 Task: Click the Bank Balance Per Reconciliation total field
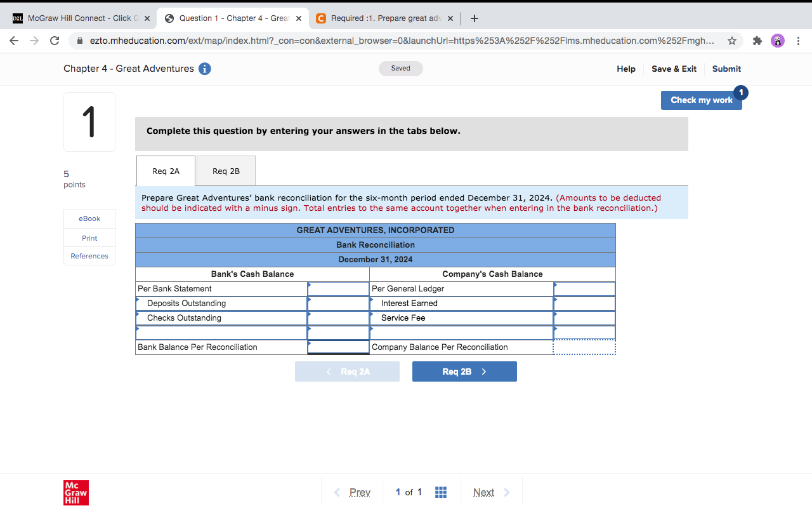click(x=338, y=347)
